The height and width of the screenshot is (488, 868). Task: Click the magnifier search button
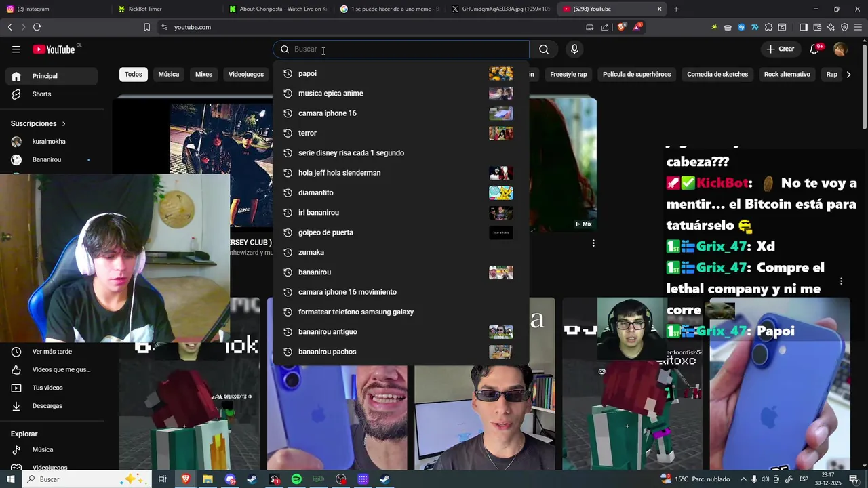544,49
